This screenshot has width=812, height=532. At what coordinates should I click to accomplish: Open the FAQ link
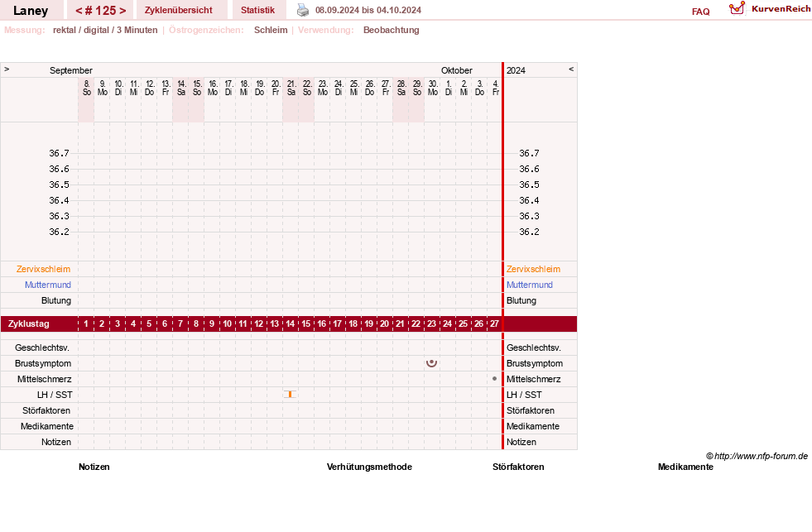pos(700,12)
